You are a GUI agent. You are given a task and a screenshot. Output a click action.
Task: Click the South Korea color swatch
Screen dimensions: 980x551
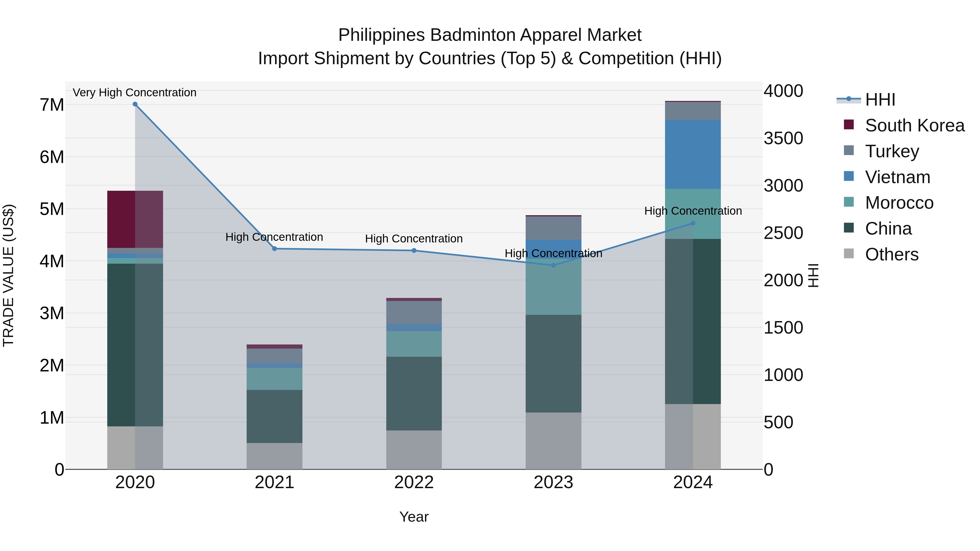point(849,124)
